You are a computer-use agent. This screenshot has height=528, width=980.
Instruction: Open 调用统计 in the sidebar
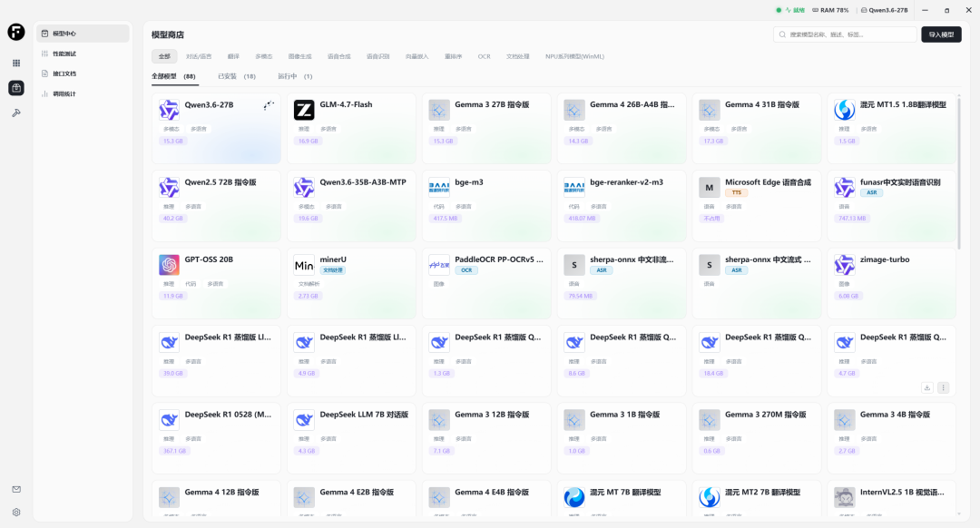(x=83, y=93)
